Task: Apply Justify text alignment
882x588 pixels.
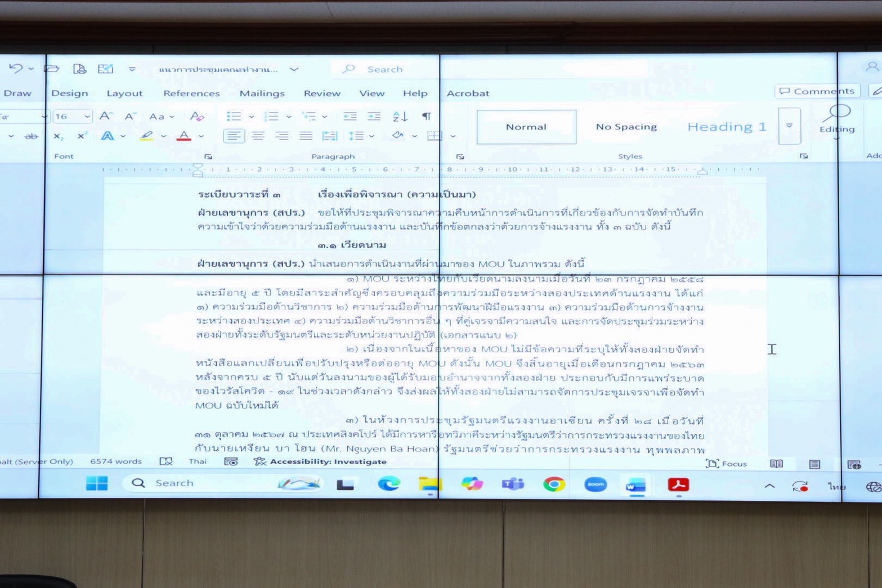Action: click(x=306, y=136)
